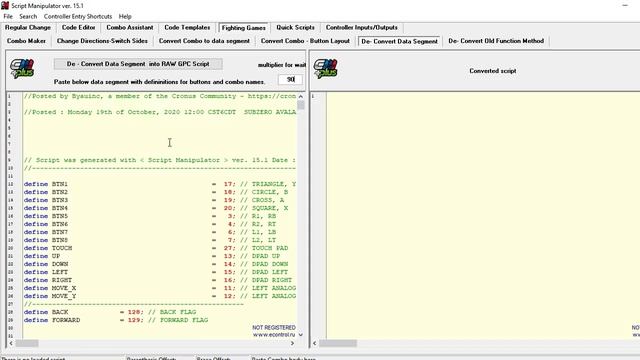Click the '//Posted by' comment on line 1
This screenshot has height=360, width=640.
(x=160, y=96)
